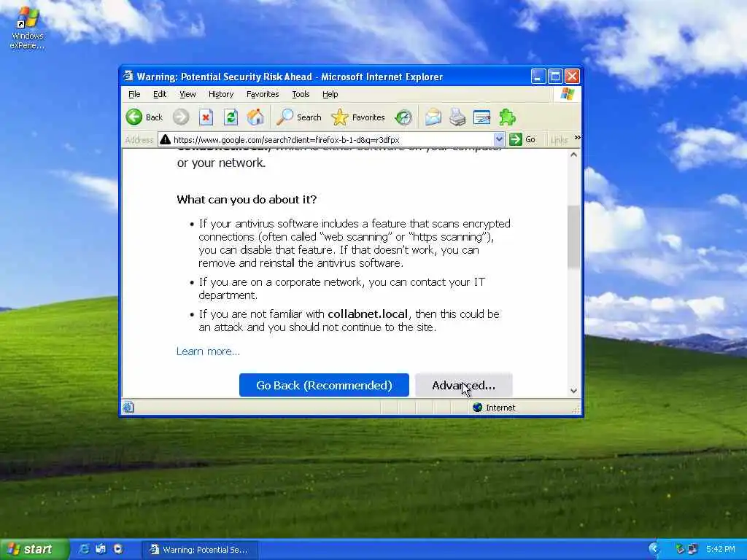The image size is (747, 560).
Task: Click the vertical scrollbar thumb
Action: [574, 237]
